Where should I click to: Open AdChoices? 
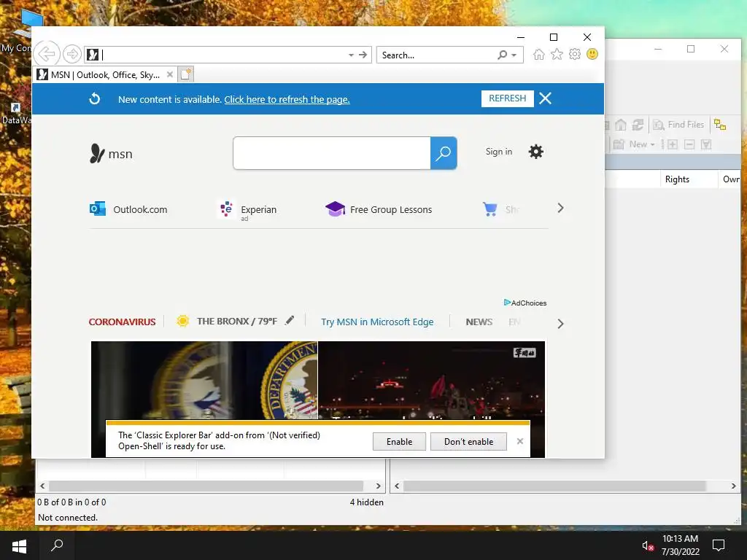(x=525, y=303)
